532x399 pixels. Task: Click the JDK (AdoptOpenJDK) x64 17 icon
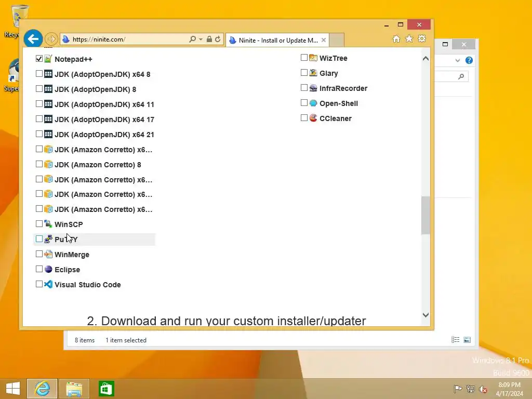(48, 119)
